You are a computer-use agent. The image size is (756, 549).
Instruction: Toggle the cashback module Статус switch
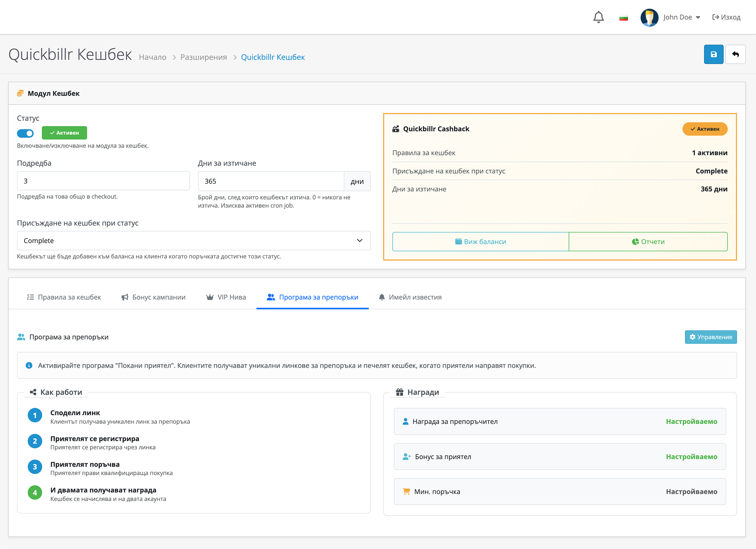tap(26, 133)
